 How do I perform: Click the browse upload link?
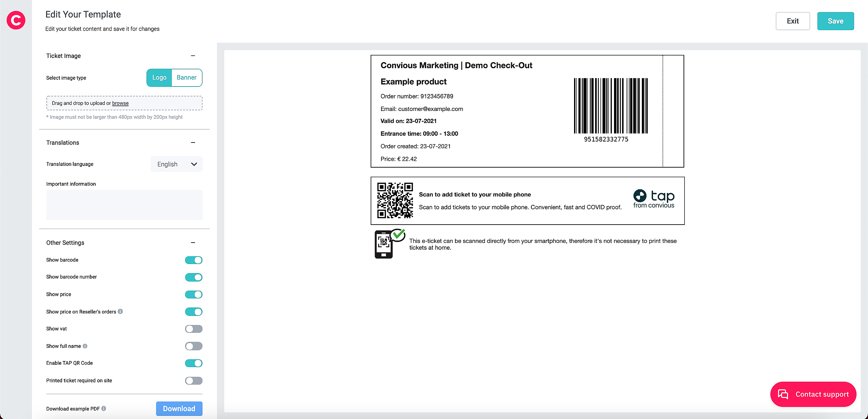coord(120,103)
